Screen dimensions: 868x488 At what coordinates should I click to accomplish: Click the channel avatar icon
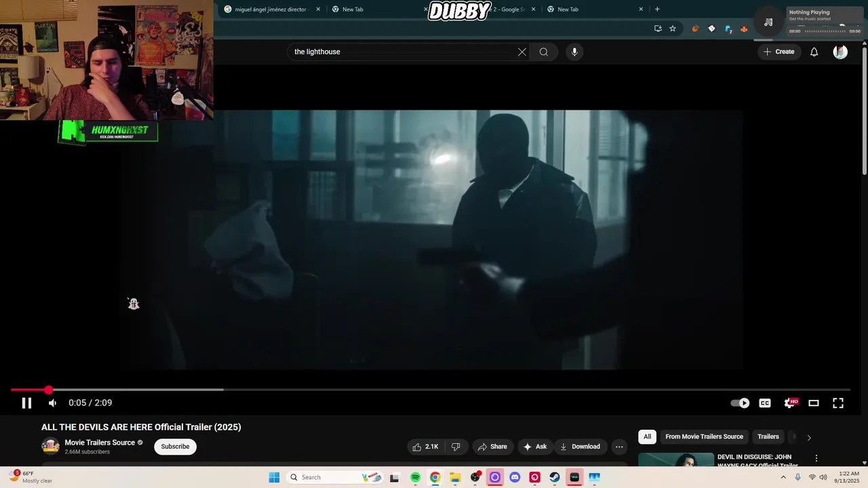pos(51,446)
